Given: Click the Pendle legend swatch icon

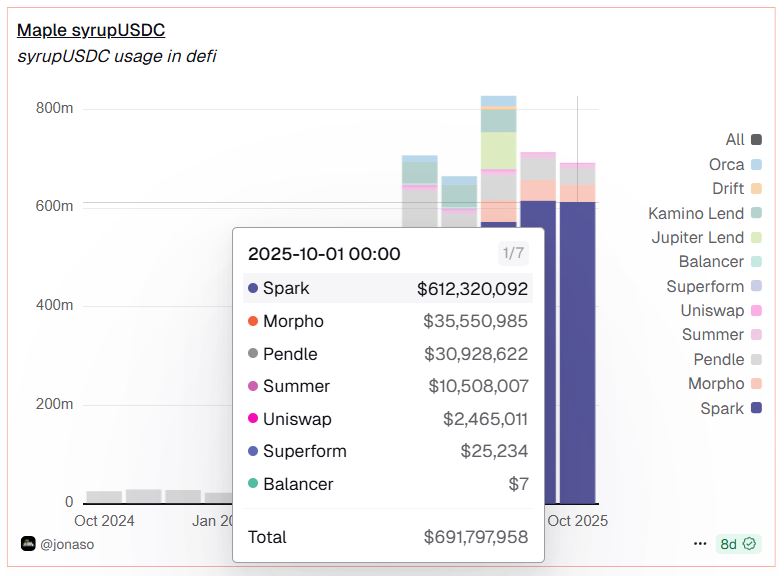Looking at the screenshot, I should point(756,359).
